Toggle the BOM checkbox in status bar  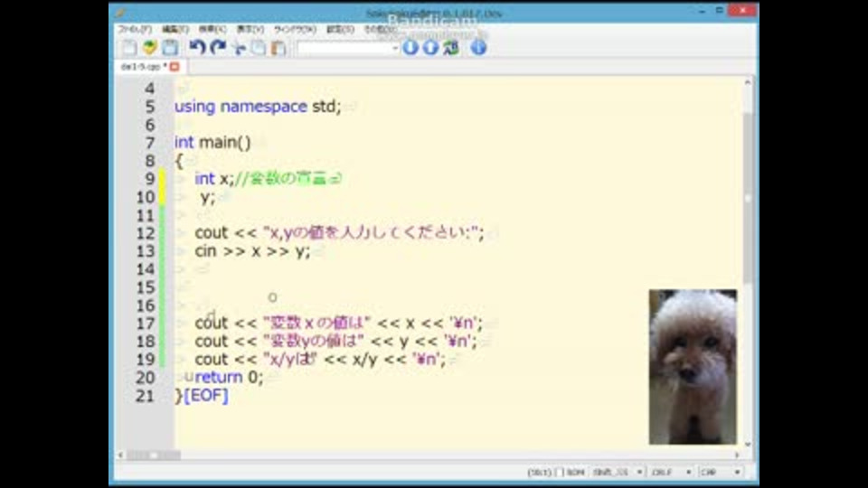click(560, 472)
